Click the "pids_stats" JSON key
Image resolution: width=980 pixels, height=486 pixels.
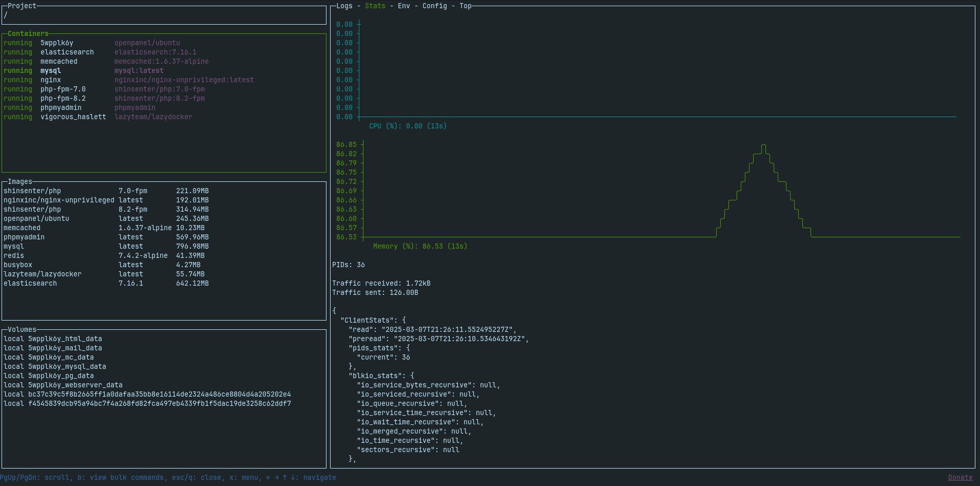click(373, 348)
